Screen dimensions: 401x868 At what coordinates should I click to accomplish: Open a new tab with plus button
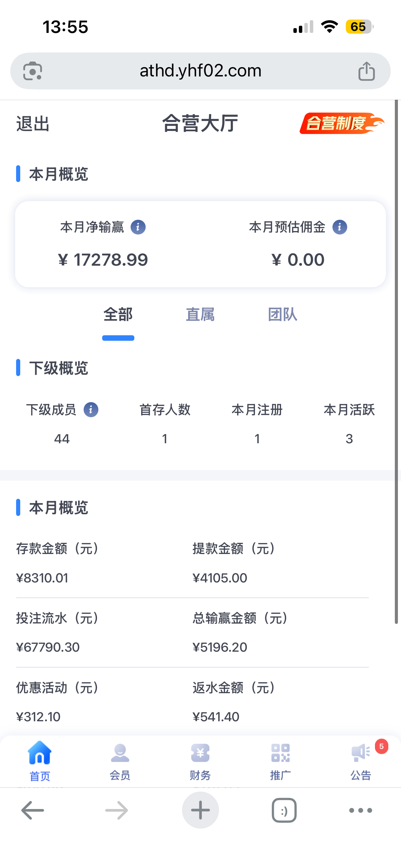[x=200, y=810]
